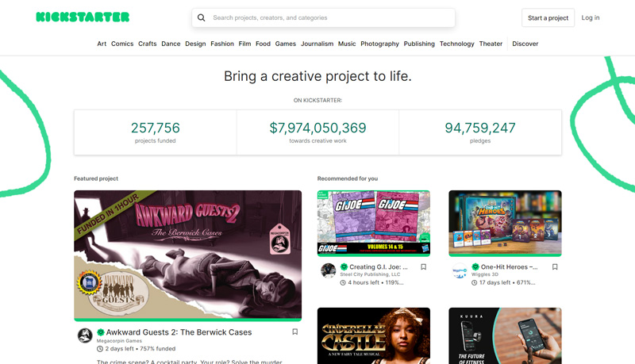Click the 17 days left • 671% text
This screenshot has height=364, width=635.
click(507, 282)
